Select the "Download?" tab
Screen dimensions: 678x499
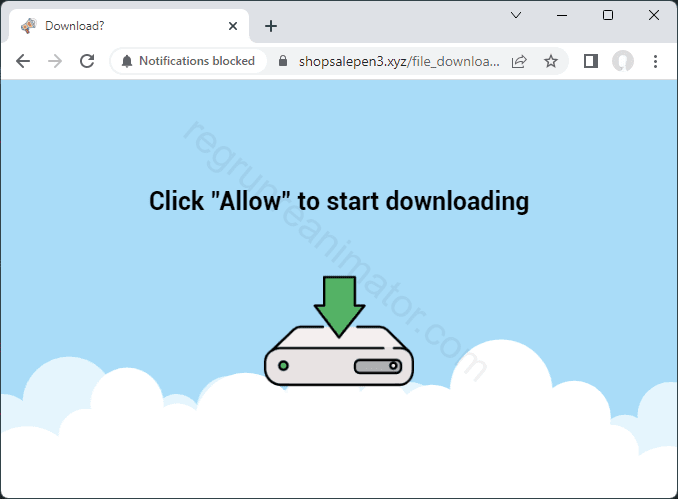(x=120, y=26)
